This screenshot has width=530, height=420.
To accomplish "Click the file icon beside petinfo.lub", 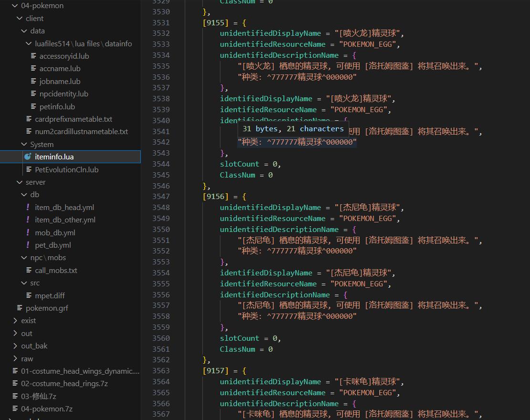I will tap(33, 106).
